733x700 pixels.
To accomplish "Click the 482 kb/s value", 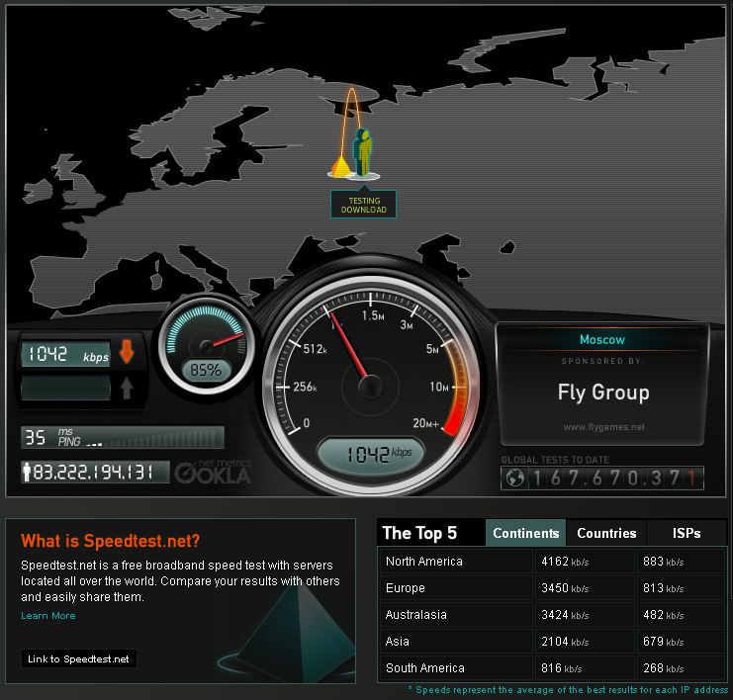I will click(664, 615).
